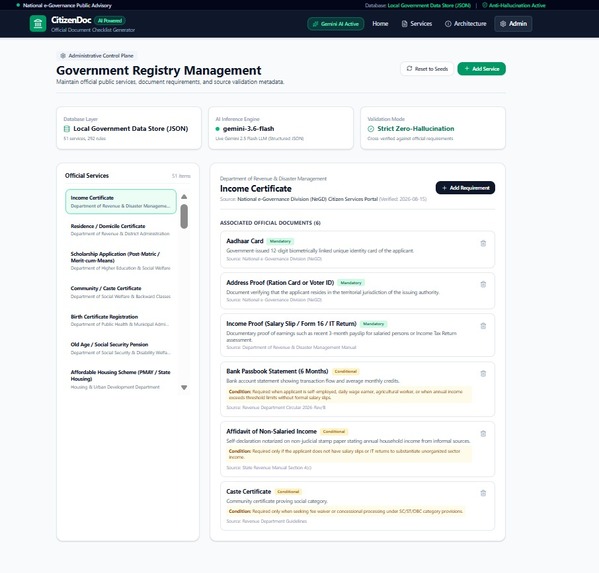The image size is (599, 573).
Task: Click the Anti-Hallucination Active status text
Action: point(517,5)
